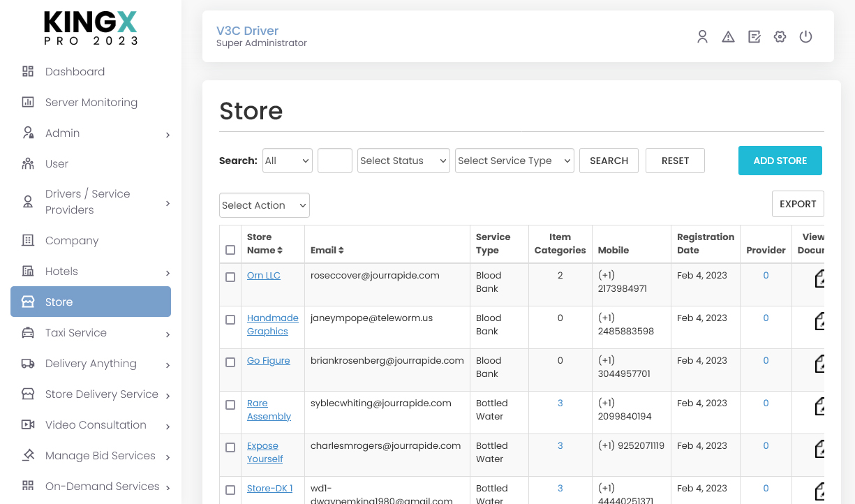The height and width of the screenshot is (504, 855).
Task: Open the document icon for Go Figure
Action: (x=819, y=364)
